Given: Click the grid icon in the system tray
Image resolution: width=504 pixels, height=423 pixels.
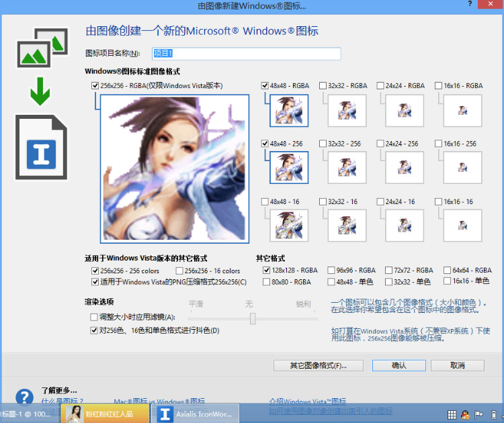Looking at the screenshot, I should pyautogui.click(x=452, y=415).
